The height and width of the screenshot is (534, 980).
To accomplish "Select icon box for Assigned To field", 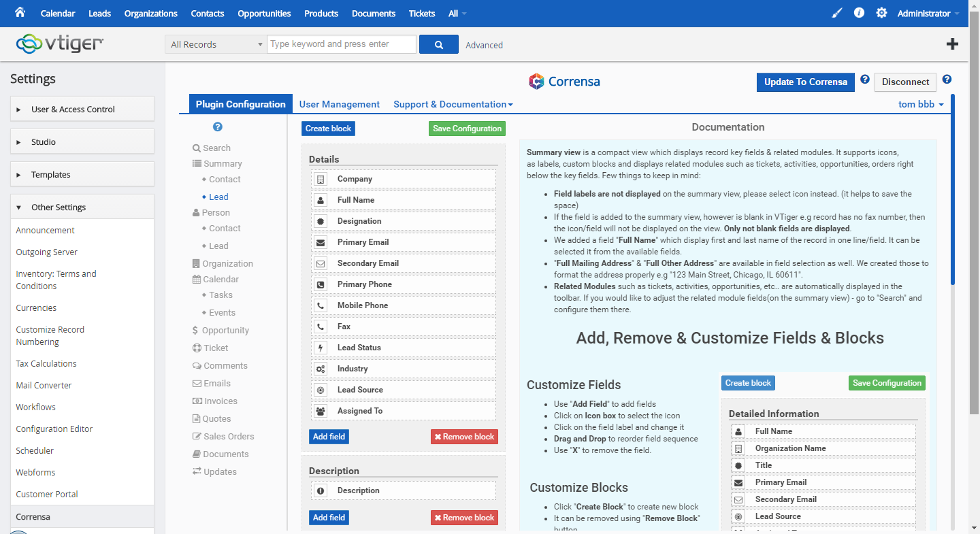I will click(321, 411).
